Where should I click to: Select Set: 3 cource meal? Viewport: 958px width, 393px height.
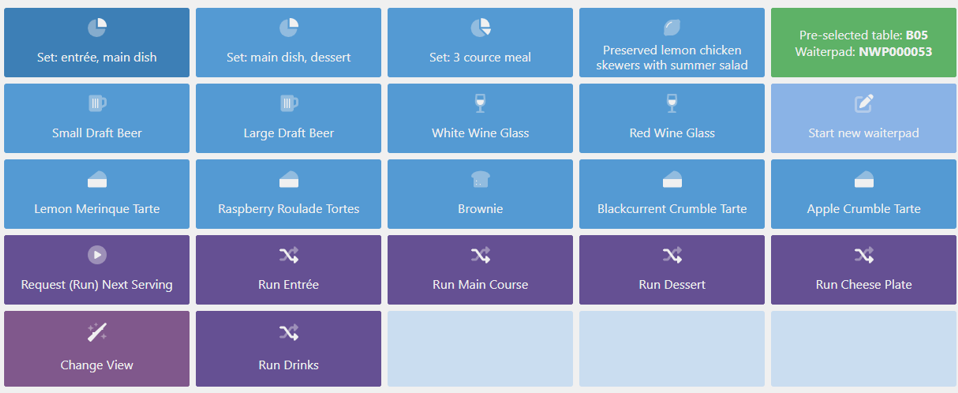(x=480, y=43)
